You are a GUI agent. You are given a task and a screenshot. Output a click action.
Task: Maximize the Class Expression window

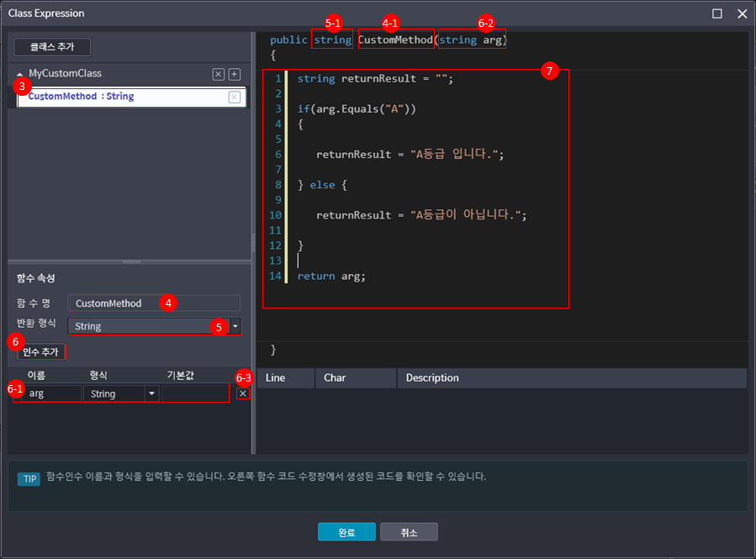click(717, 13)
